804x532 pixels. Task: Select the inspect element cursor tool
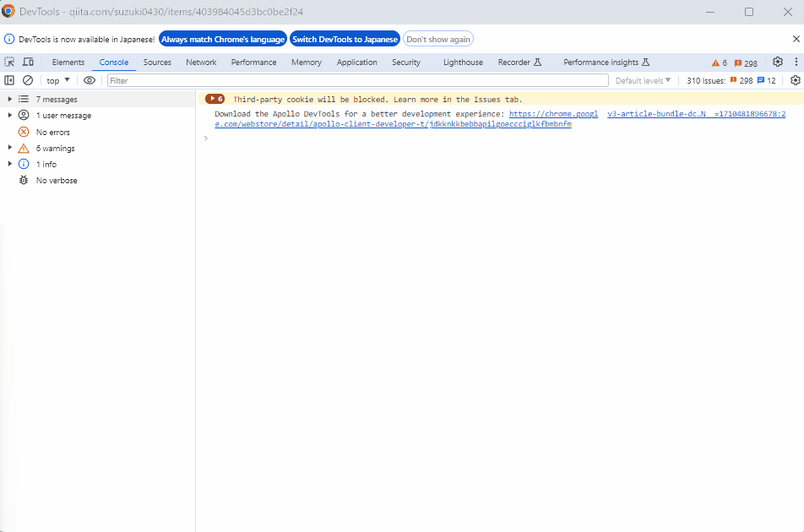9,62
